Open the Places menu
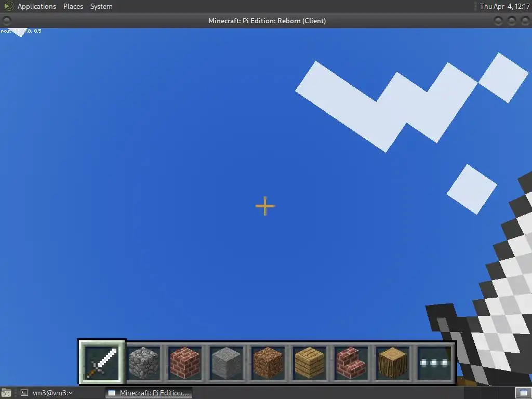This screenshot has width=532, height=399. (73, 6)
